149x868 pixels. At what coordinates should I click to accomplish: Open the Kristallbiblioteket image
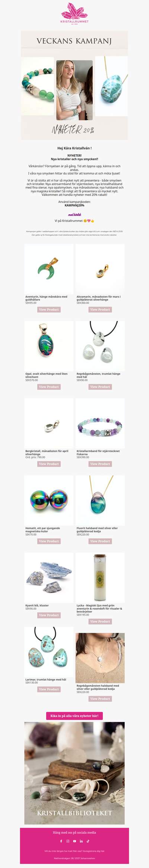coord(74,773)
